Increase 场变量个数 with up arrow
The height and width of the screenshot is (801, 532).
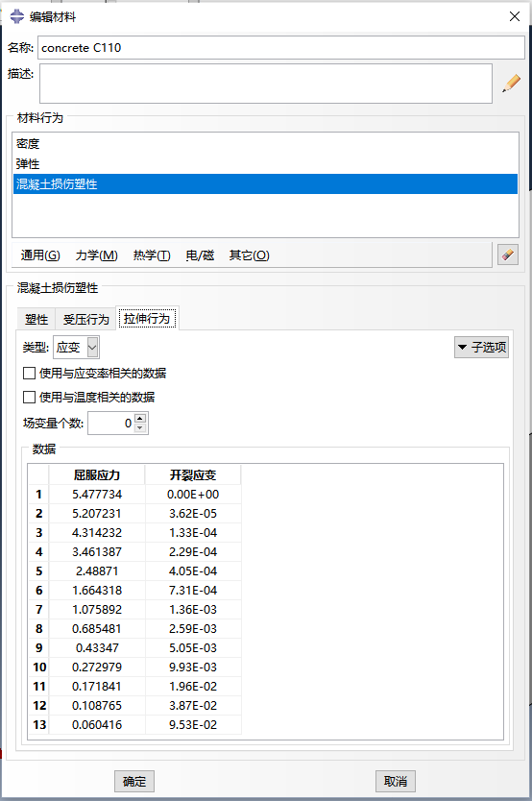click(140, 419)
